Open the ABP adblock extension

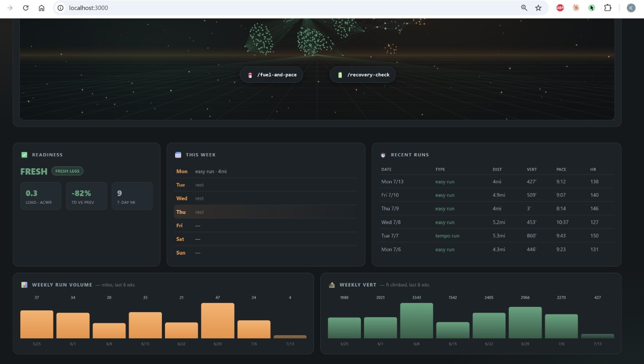tap(560, 8)
